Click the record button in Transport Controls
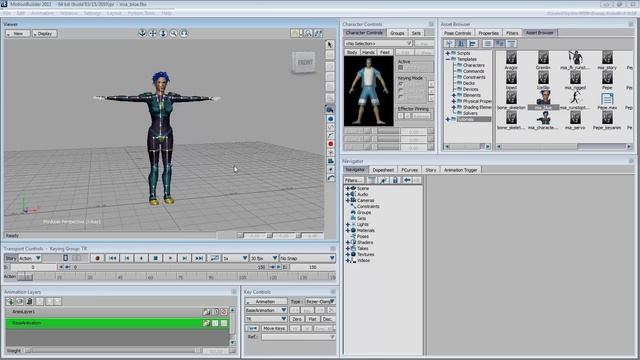640x360 pixels. pos(97,258)
